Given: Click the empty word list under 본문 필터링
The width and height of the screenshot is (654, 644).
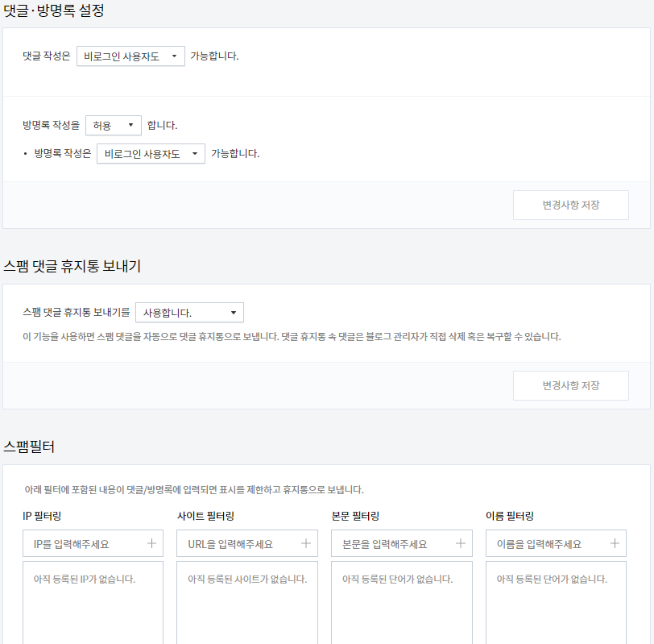Looking at the screenshot, I should pos(402,603).
